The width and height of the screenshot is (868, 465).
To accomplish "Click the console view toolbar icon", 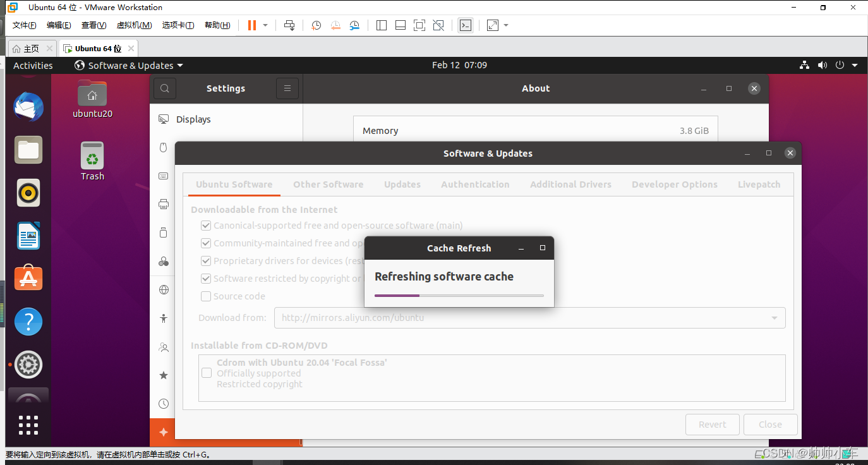I will click(466, 25).
